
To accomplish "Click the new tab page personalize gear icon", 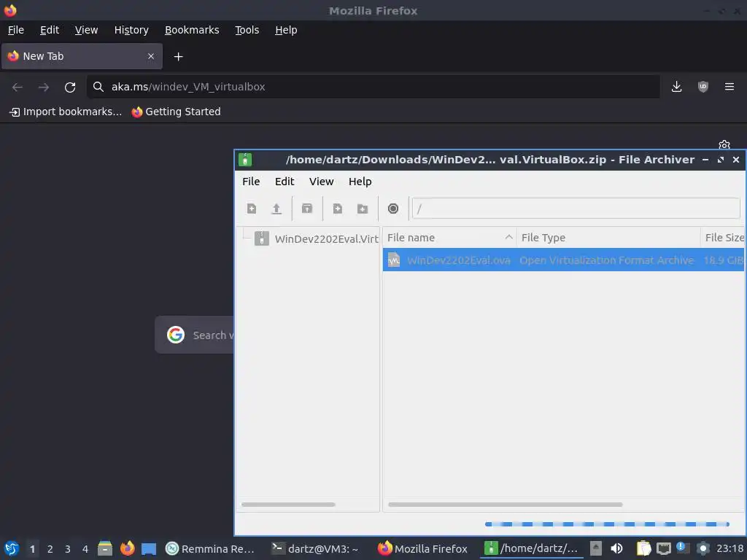I will tap(724, 144).
